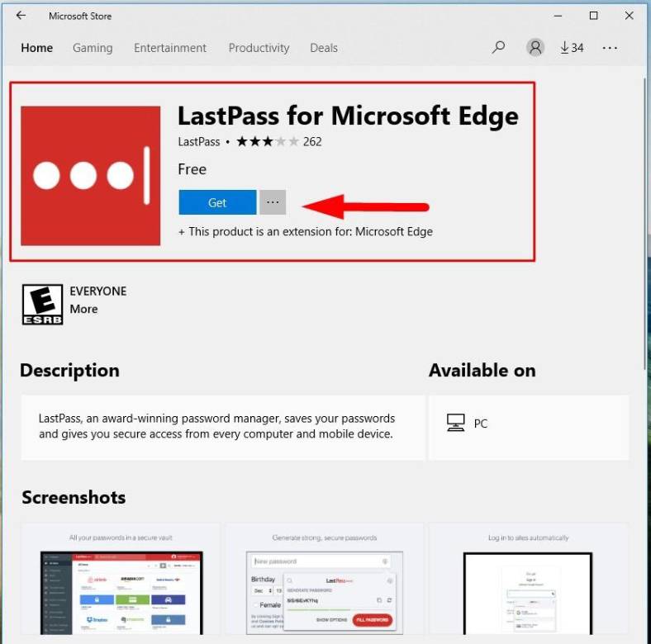The image size is (651, 644).
Task: Go back with the back arrow
Action: tap(21, 16)
